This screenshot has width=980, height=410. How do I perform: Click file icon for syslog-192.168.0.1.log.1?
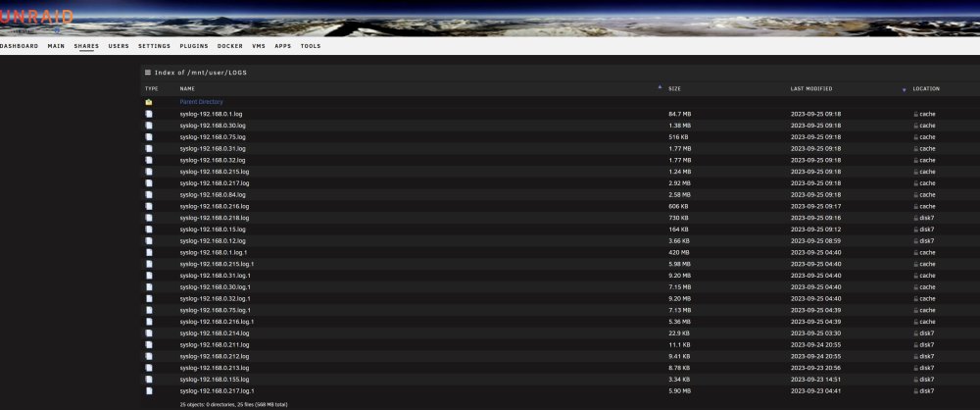click(x=149, y=252)
